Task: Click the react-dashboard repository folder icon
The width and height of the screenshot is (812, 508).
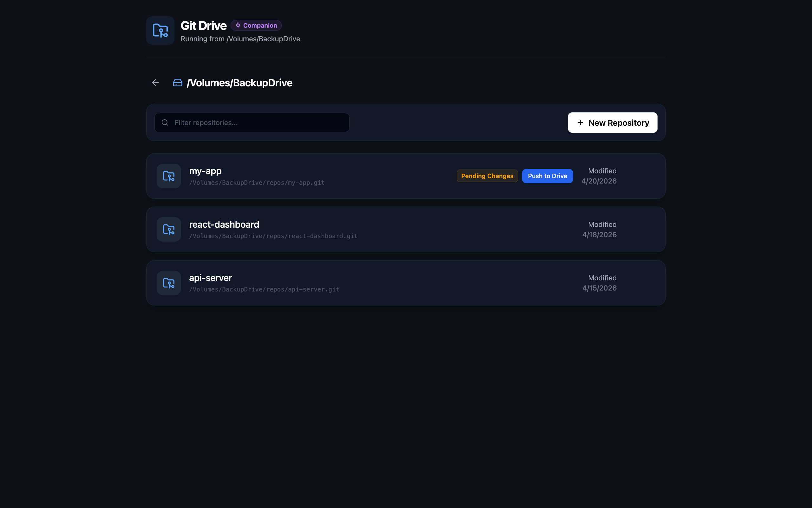Action: pos(169,230)
